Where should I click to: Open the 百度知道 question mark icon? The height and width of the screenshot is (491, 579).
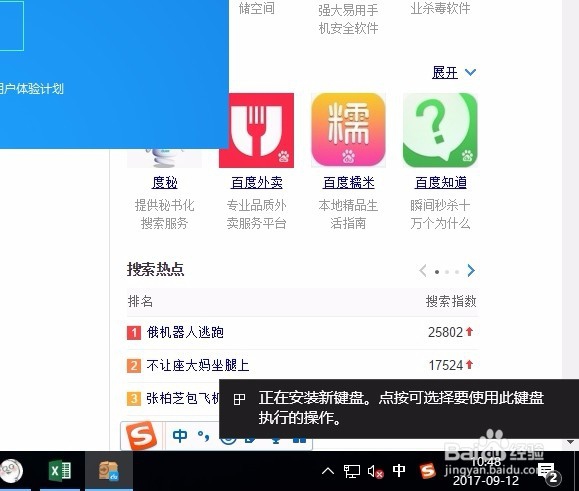440,130
